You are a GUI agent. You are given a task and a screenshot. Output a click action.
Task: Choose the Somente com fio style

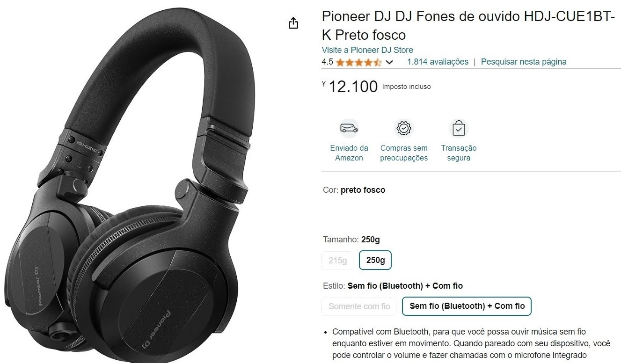tap(359, 306)
